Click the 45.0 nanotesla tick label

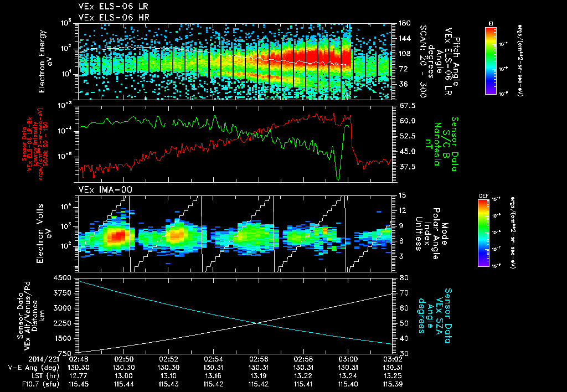407,151
